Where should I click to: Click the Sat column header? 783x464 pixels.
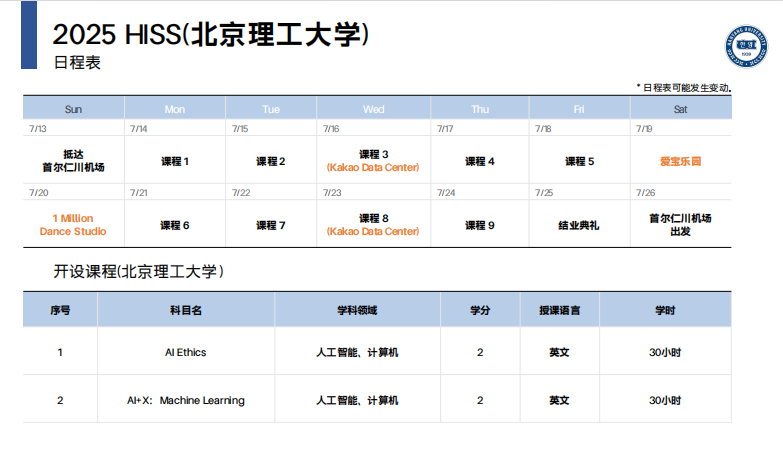(x=680, y=109)
